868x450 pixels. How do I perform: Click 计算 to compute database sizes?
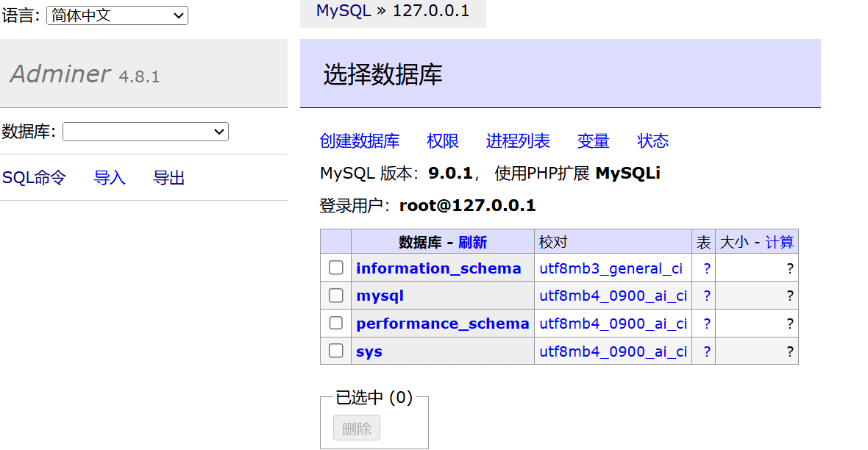point(780,243)
